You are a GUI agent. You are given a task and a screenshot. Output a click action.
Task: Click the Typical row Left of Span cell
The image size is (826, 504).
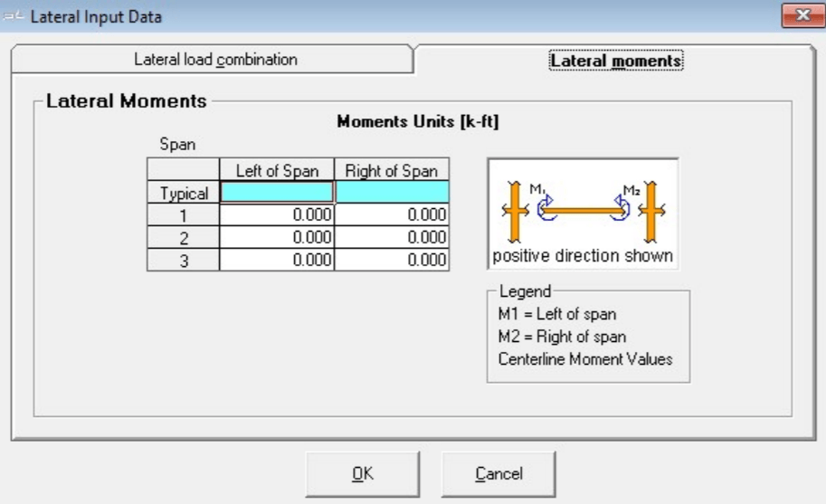pyautogui.click(x=277, y=193)
